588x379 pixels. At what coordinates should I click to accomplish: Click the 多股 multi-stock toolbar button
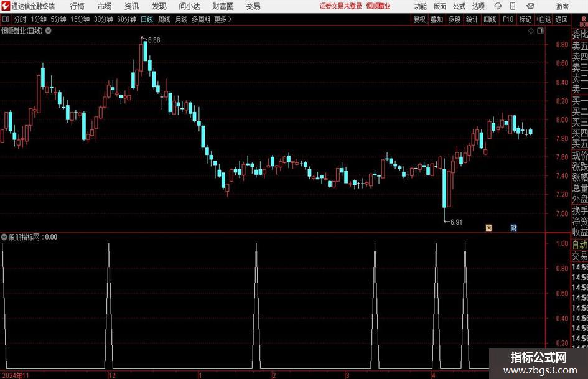point(454,19)
